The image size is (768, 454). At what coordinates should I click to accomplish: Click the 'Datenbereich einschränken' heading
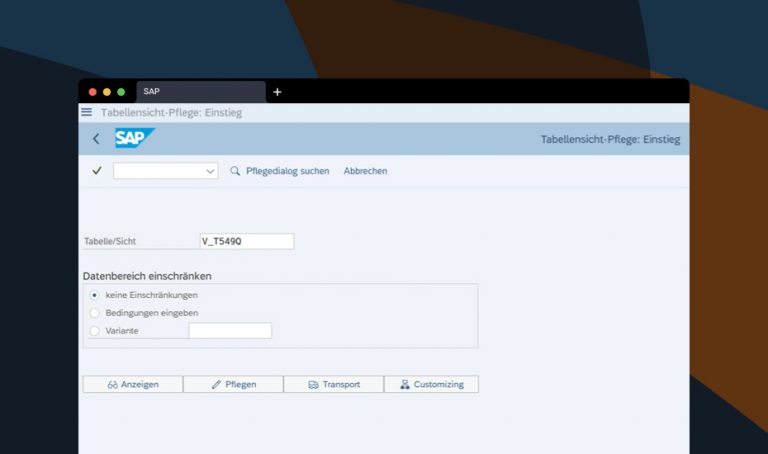[x=147, y=276]
